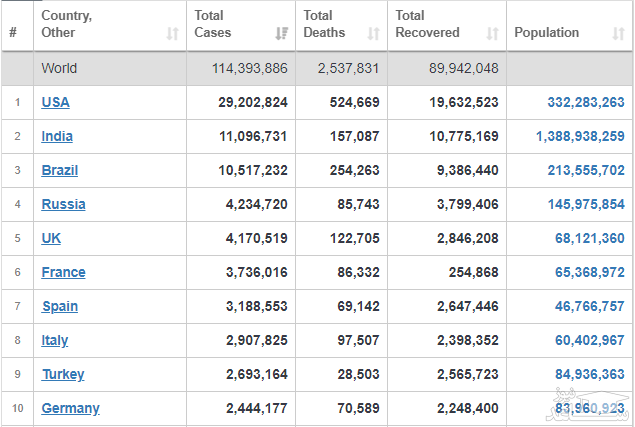
Task: Open the India country link
Action: pyautogui.click(x=57, y=136)
